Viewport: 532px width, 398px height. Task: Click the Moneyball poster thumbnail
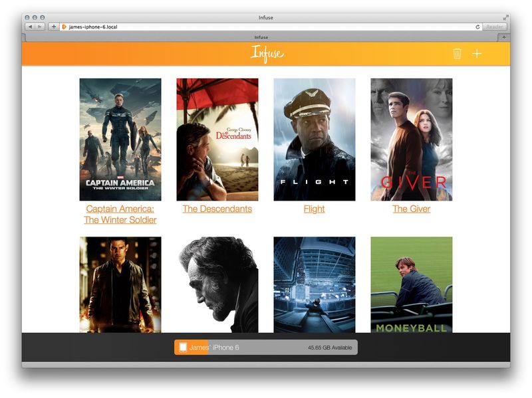point(412,284)
